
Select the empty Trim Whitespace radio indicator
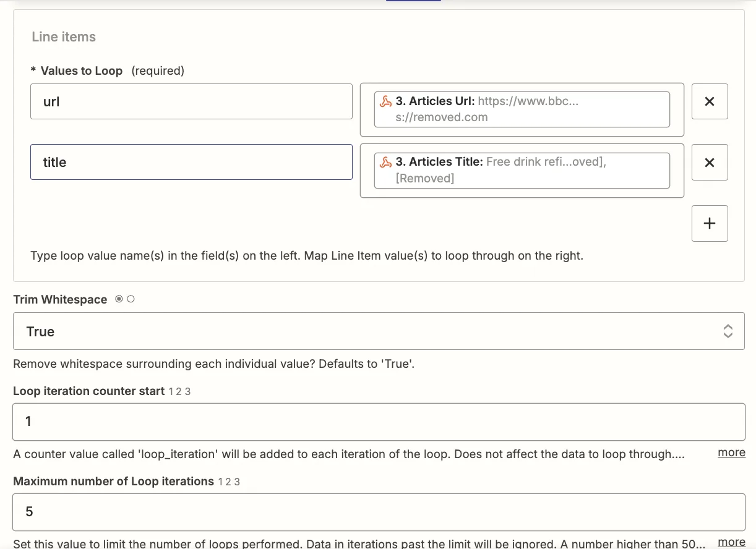click(131, 299)
